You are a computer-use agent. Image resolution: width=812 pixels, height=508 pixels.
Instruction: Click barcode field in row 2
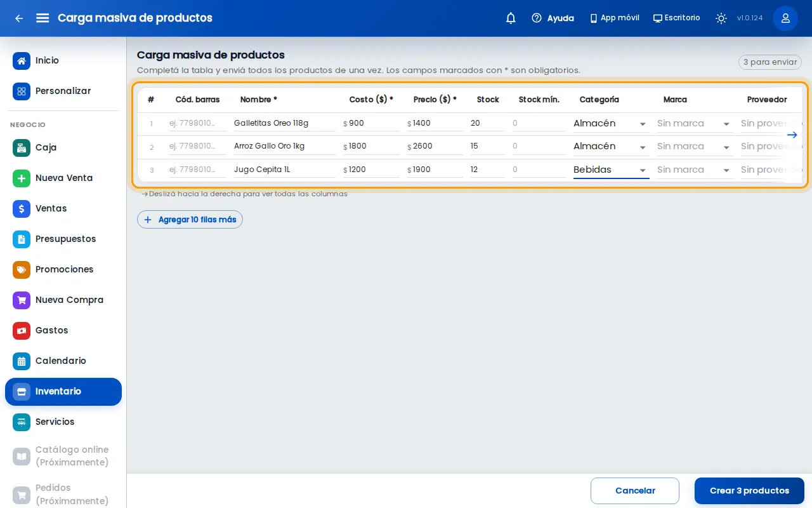pos(197,146)
